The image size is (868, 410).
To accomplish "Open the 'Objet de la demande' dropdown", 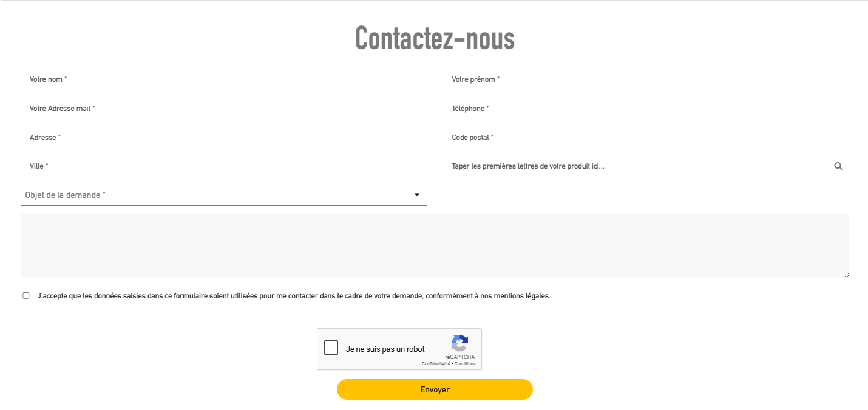I will click(223, 195).
